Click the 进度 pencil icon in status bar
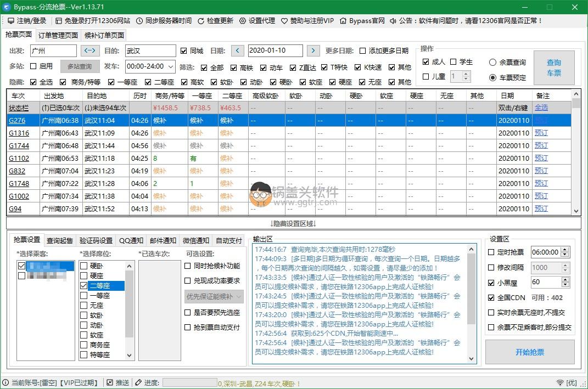Viewport: 588px width, 389px height. (138, 382)
